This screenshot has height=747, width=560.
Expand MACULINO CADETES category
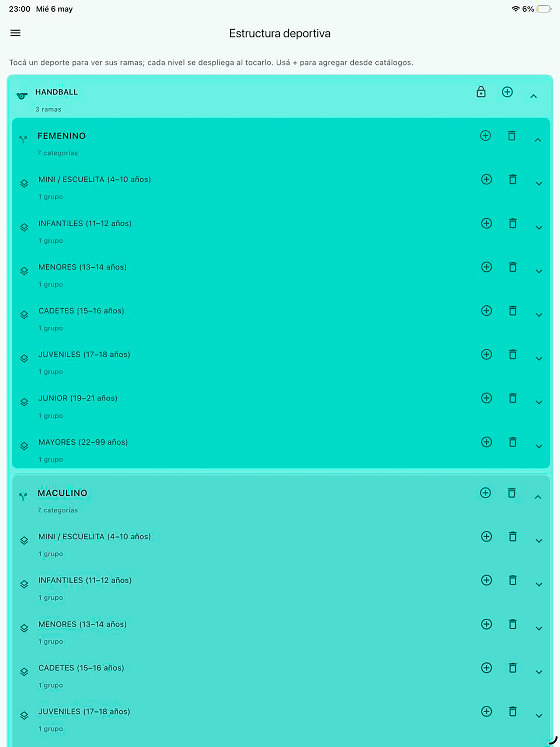pyautogui.click(x=539, y=672)
